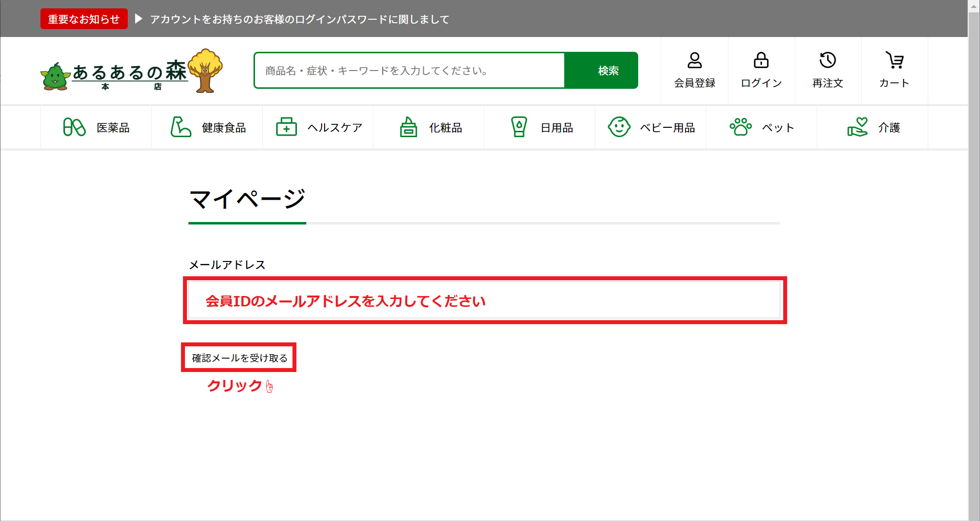Open 健康食品 category menu
980x521 pixels.
tap(207, 127)
